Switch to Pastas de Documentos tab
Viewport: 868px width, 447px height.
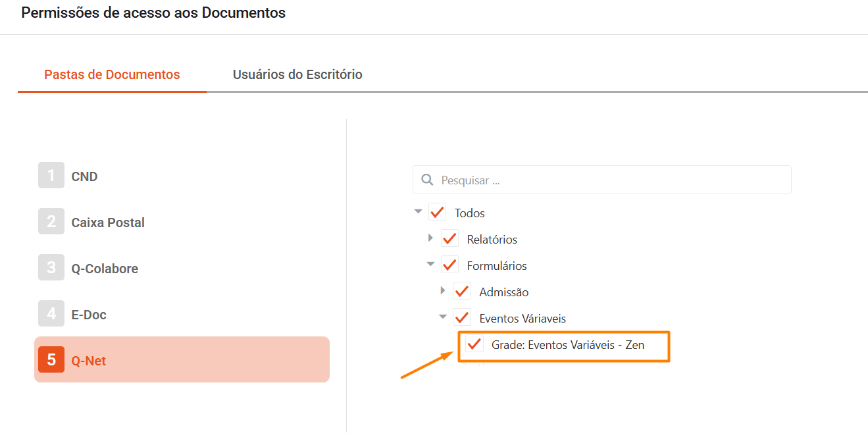click(x=112, y=74)
